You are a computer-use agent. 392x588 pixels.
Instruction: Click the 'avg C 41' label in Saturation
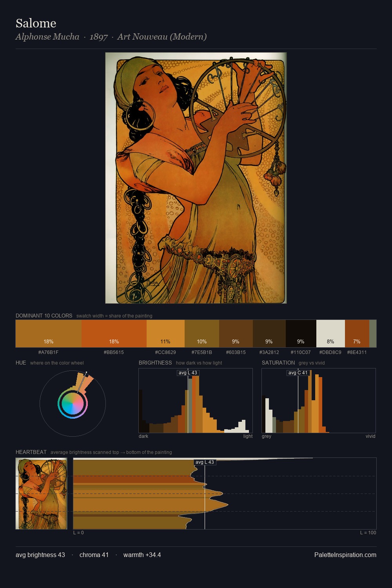(298, 373)
